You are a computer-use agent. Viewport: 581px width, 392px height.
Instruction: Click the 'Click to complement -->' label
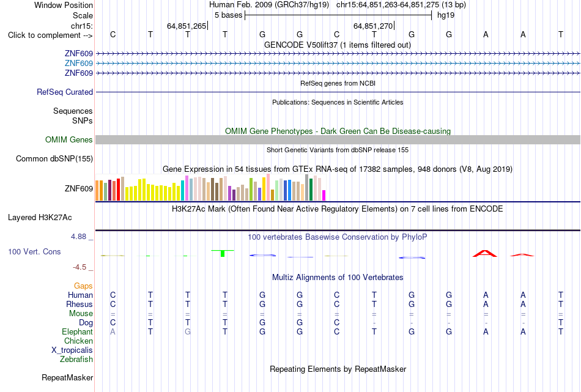(50, 35)
